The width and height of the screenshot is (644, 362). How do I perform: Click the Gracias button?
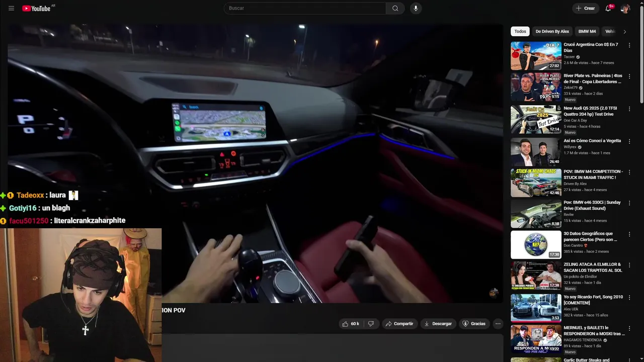pyautogui.click(x=474, y=324)
